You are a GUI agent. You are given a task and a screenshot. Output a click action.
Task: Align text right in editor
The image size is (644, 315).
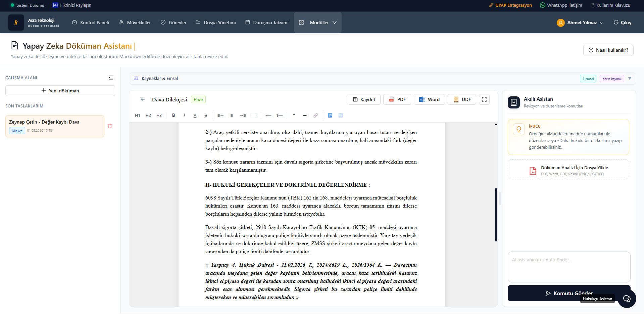click(243, 116)
